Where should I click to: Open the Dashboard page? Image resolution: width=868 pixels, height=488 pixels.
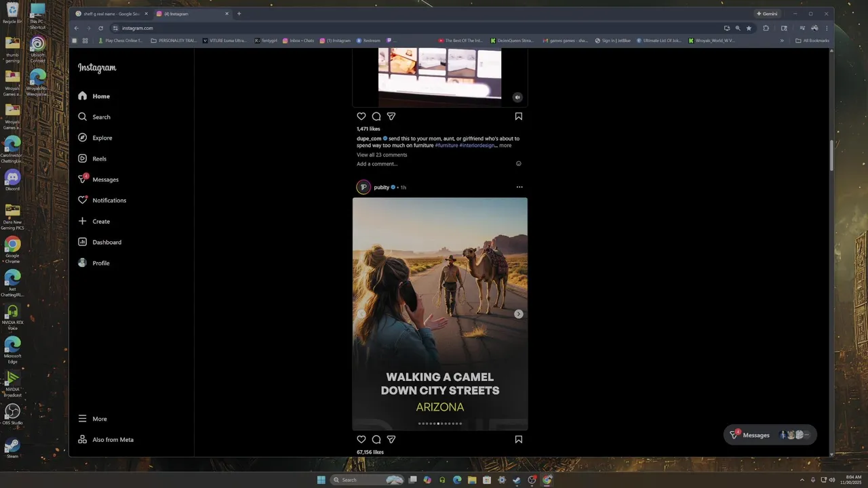[99, 242]
